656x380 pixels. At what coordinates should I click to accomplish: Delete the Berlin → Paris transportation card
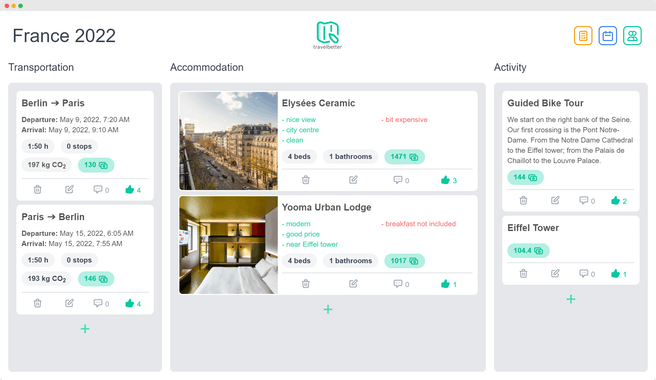(38, 190)
